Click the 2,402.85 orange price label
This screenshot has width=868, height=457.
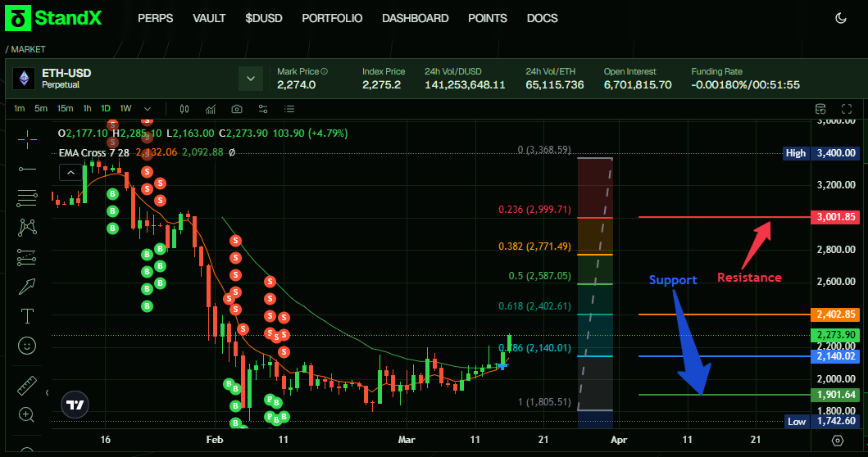pyautogui.click(x=835, y=314)
